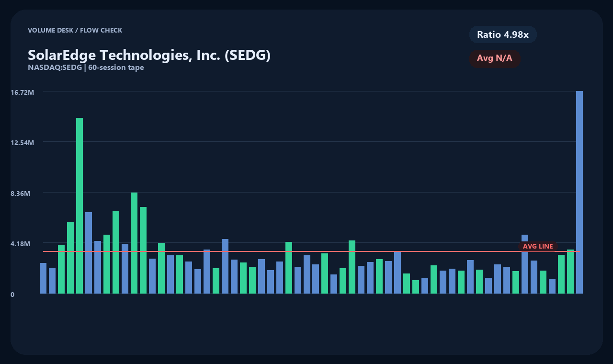Click the Avg N/A badge
Screen dimensions: 613x364
pyautogui.click(x=495, y=58)
